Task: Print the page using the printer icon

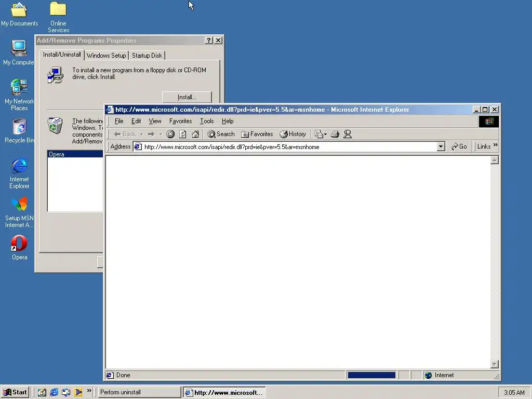Action: (x=335, y=134)
